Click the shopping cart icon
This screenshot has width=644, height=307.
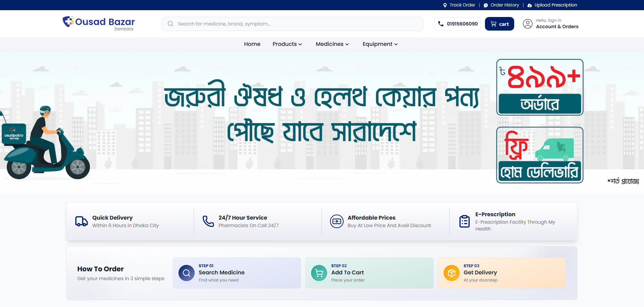coord(493,24)
